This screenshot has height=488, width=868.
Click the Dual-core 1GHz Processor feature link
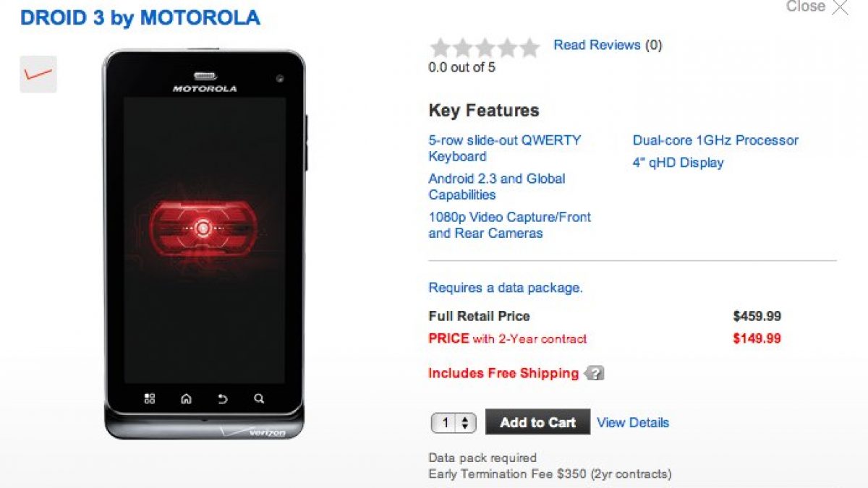pos(715,140)
